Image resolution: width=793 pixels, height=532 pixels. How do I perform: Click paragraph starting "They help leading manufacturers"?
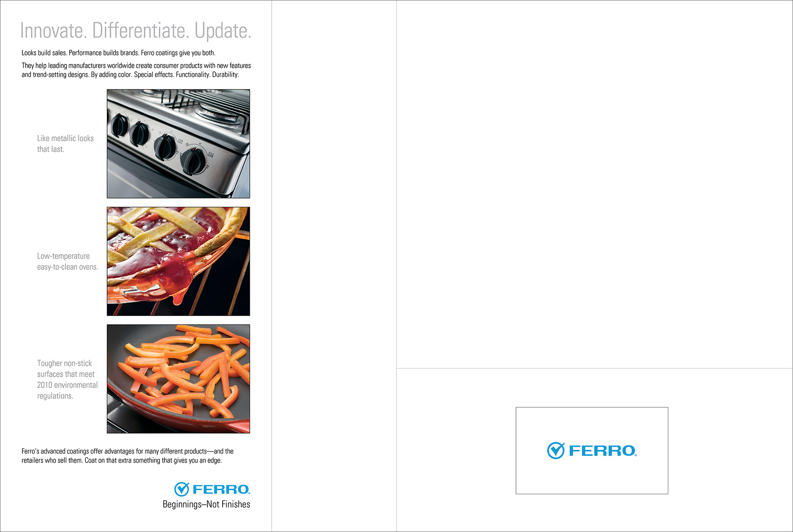click(x=136, y=70)
